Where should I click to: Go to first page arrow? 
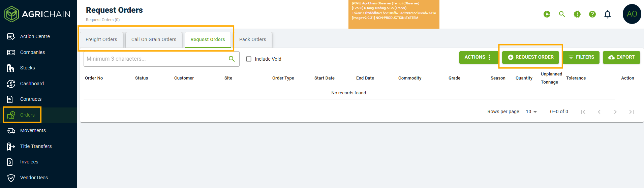583,112
